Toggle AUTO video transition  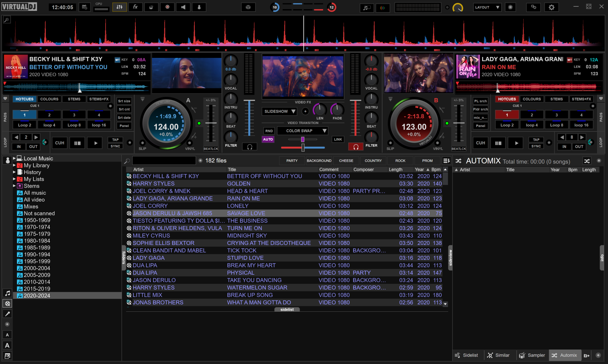[268, 139]
